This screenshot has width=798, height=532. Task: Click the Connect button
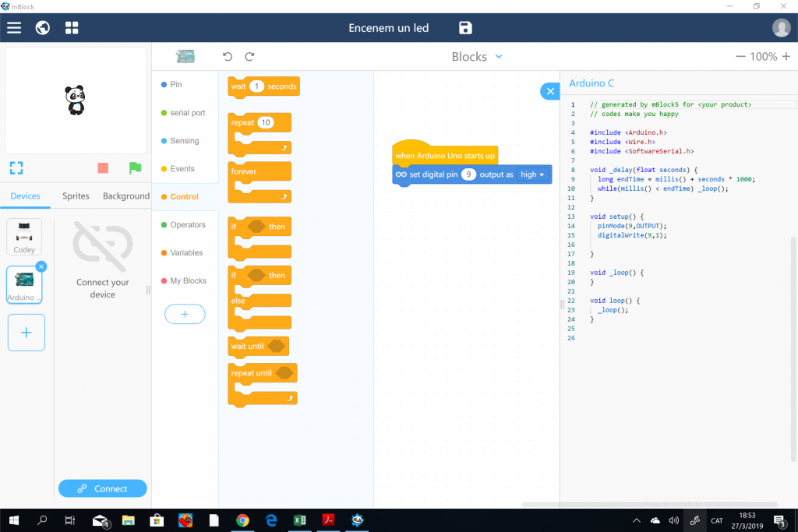pos(103,488)
